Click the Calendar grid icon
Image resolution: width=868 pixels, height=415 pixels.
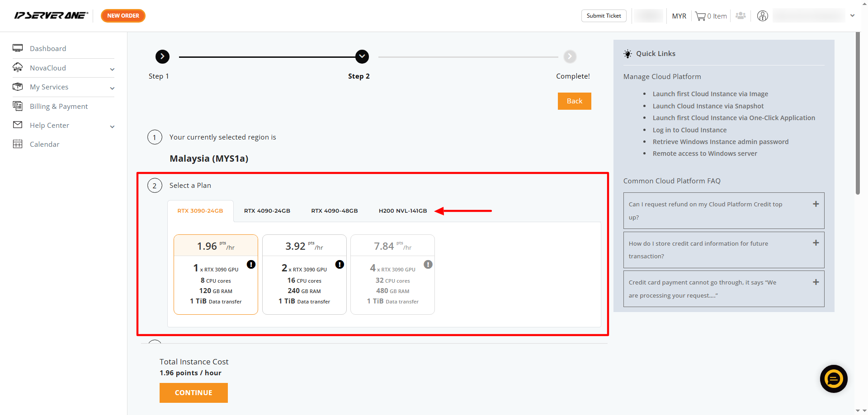18,144
